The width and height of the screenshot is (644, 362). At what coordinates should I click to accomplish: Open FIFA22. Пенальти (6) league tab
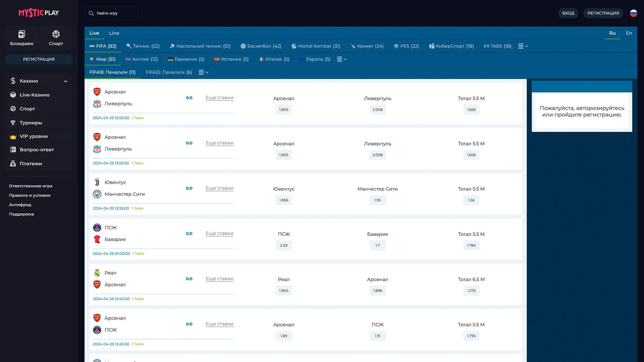point(169,72)
